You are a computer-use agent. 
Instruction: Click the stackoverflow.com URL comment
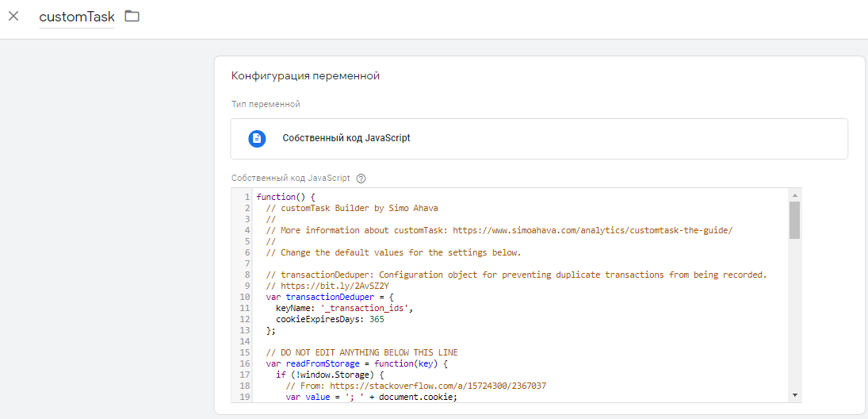(415, 386)
